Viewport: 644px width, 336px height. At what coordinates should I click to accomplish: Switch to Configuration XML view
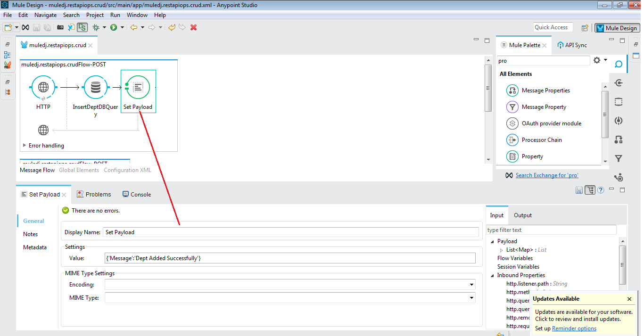(x=127, y=170)
